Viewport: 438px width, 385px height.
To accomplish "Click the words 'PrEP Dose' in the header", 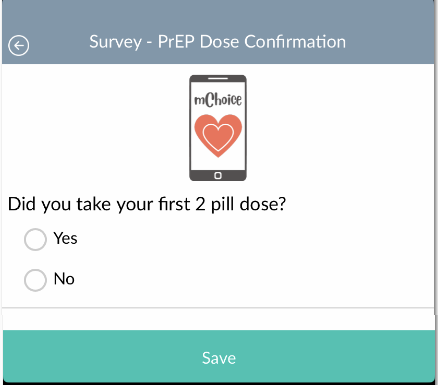I will click(x=198, y=42).
